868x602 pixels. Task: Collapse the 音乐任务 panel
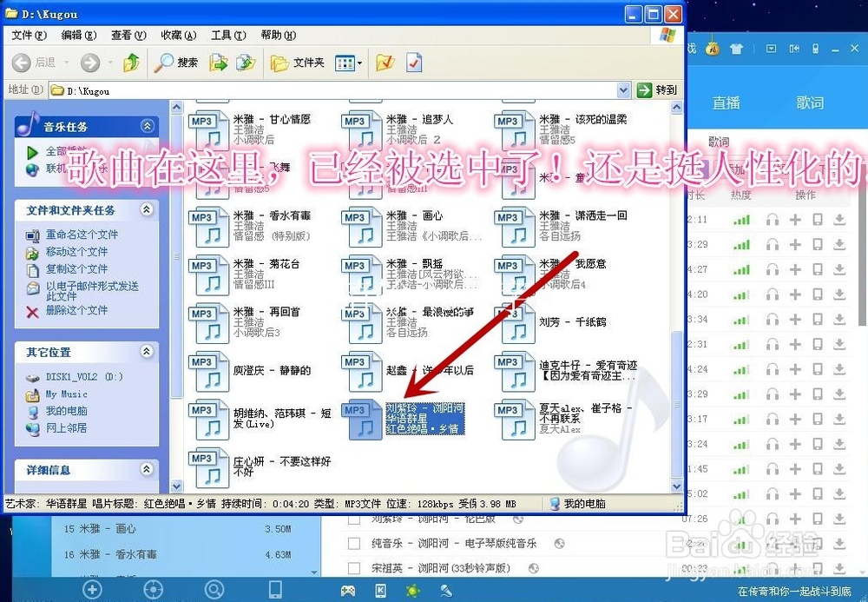click(x=148, y=126)
